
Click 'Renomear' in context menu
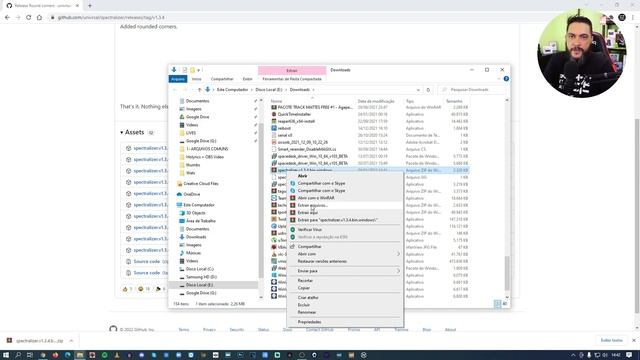click(x=307, y=312)
